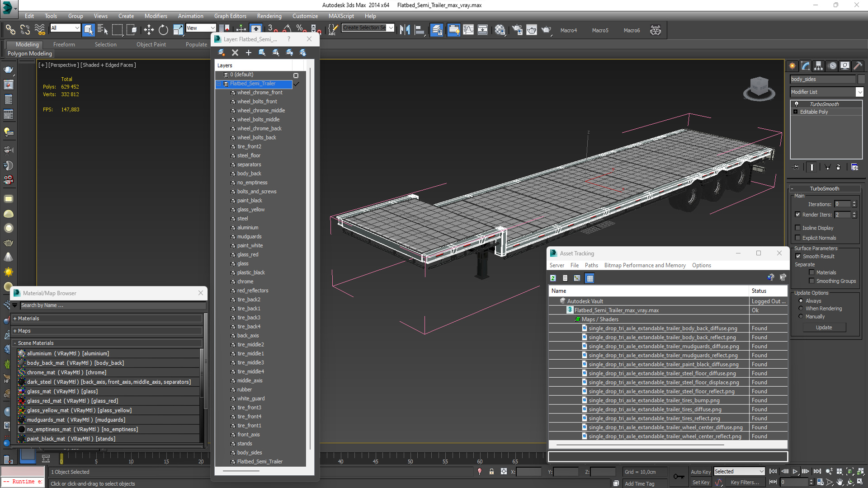Select the When Rendering radio button
Viewport: 868px width, 488px height.
tap(801, 308)
